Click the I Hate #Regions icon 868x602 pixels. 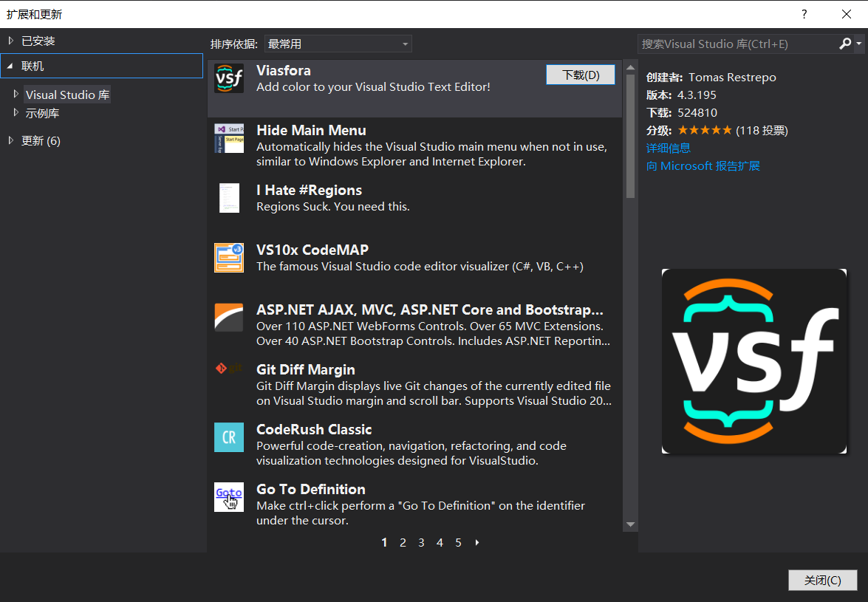(x=228, y=198)
